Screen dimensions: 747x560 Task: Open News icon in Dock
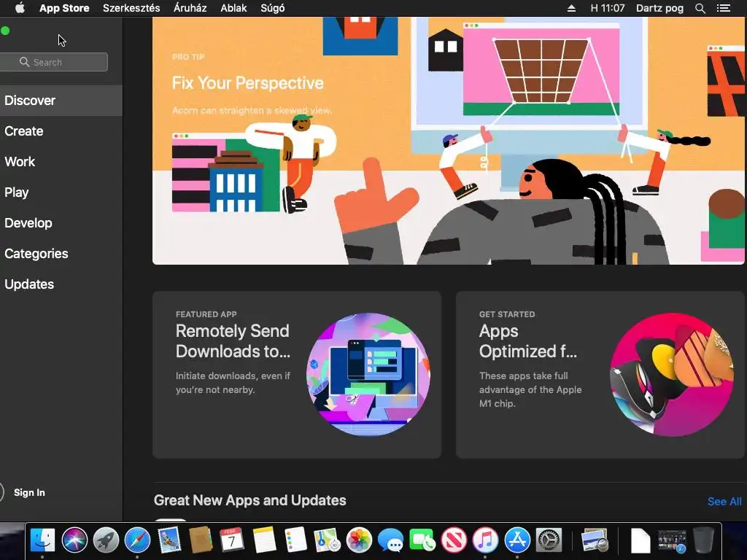(x=454, y=540)
